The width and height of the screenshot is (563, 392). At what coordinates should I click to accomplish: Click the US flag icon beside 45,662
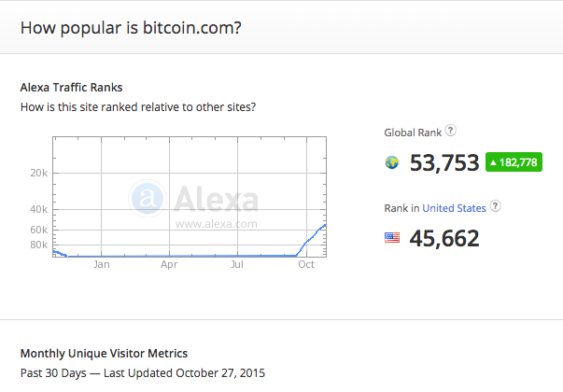pos(392,238)
